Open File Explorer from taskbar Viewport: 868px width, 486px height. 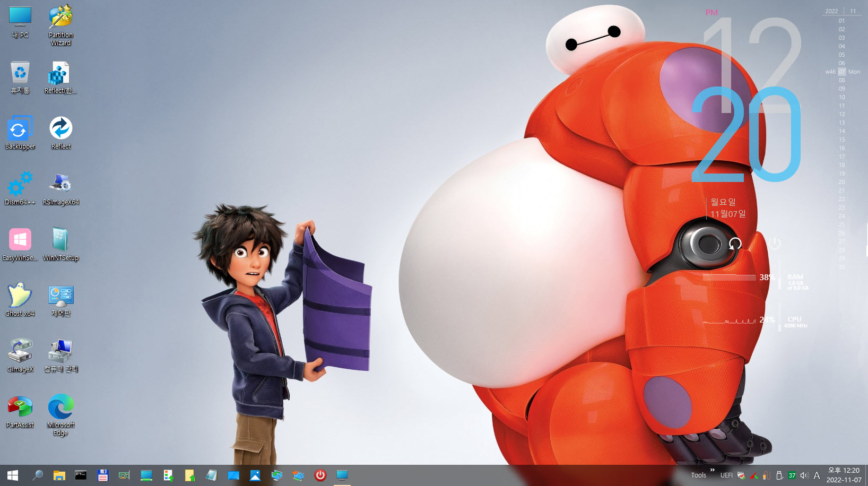59,475
